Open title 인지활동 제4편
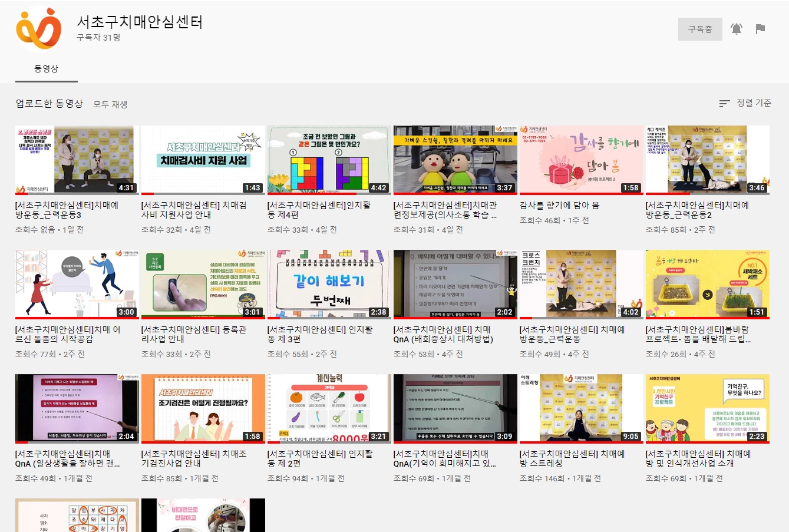Image resolution: width=789 pixels, height=532 pixels. tap(319, 210)
